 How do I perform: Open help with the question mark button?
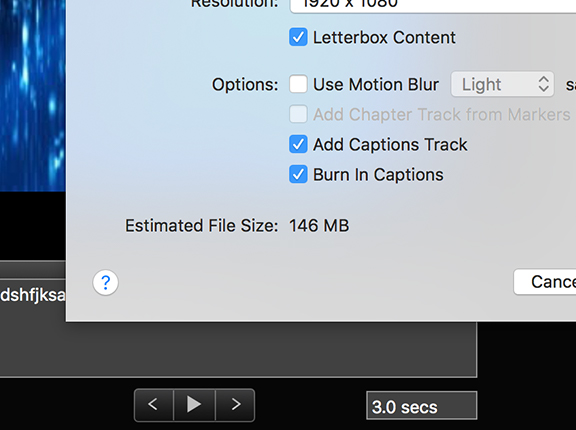click(x=105, y=282)
